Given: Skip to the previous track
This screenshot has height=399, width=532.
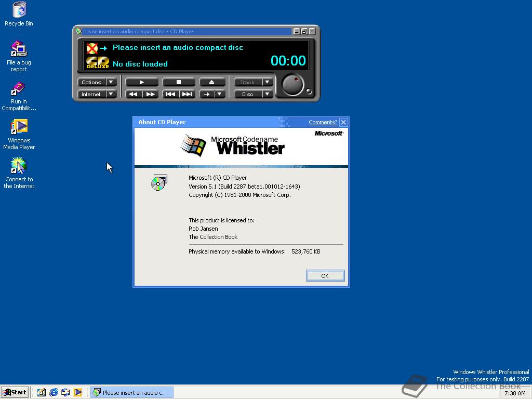Looking at the screenshot, I should point(170,94).
